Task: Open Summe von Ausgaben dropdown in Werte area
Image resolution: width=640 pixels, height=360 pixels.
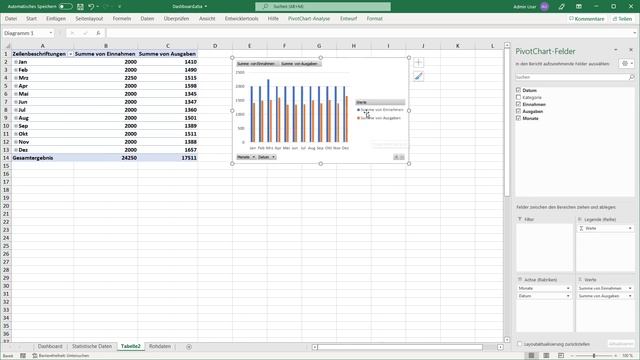Action: point(630,296)
